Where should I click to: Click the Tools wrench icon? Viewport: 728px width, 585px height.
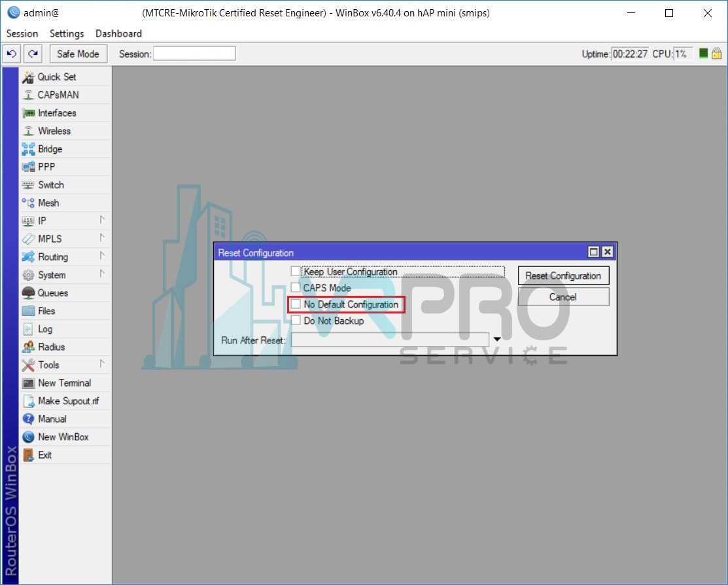(28, 365)
